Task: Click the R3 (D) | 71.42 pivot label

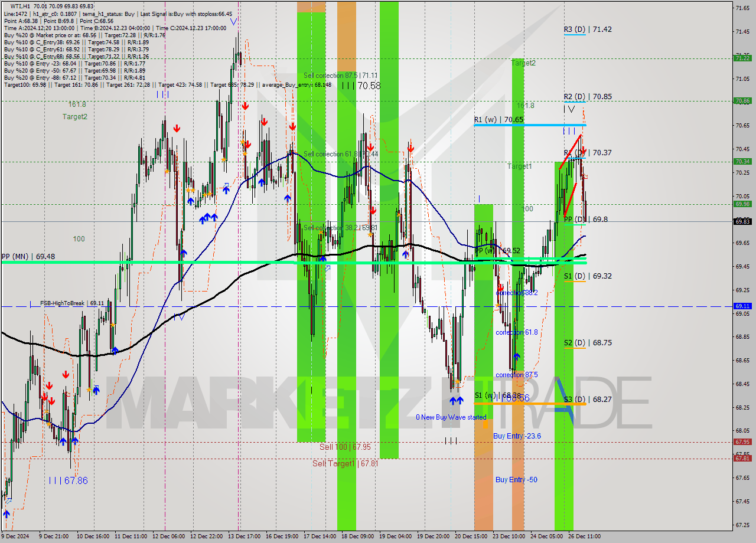Action: 588,29
